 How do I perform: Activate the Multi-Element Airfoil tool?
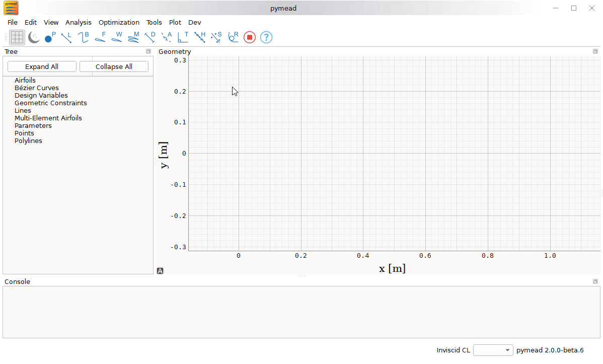(x=133, y=37)
